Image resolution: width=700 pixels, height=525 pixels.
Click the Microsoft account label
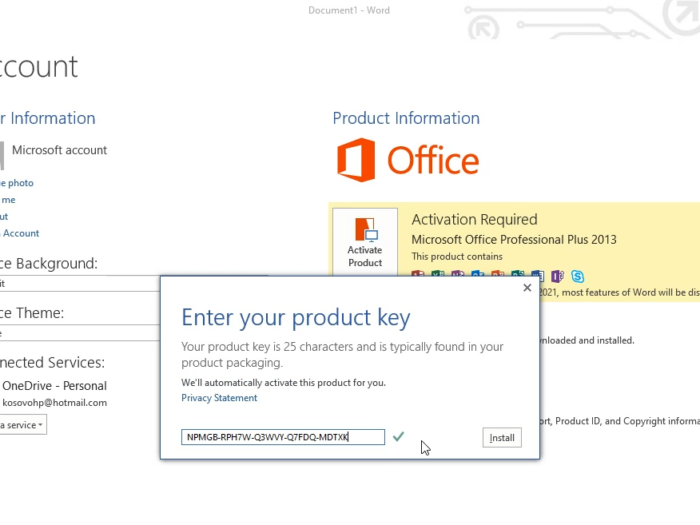pos(59,150)
